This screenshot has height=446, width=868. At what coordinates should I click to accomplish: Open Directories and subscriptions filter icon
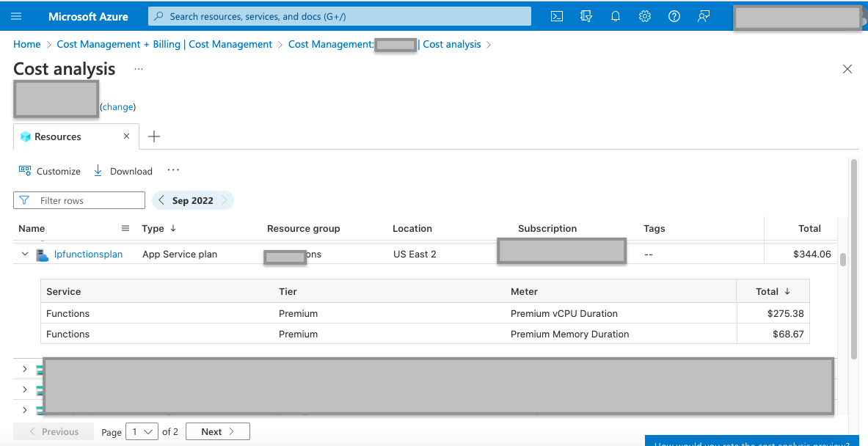[586, 16]
